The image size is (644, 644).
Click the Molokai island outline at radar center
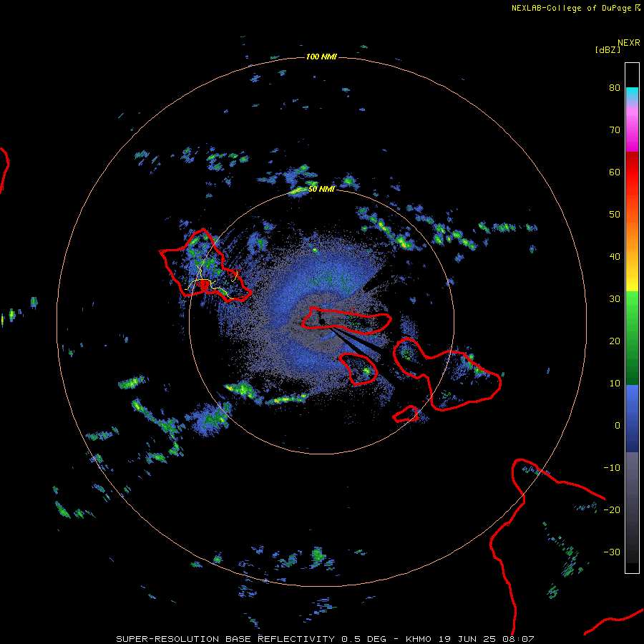pos(346,320)
